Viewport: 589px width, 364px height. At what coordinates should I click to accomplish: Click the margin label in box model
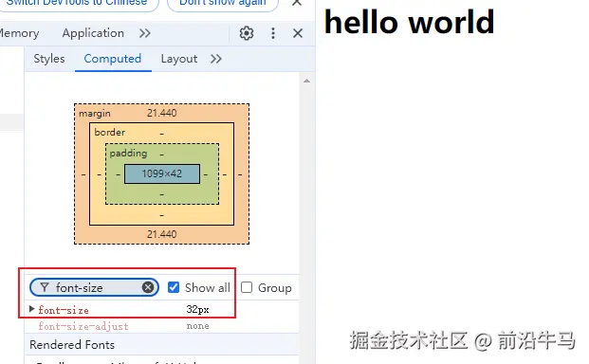94,114
